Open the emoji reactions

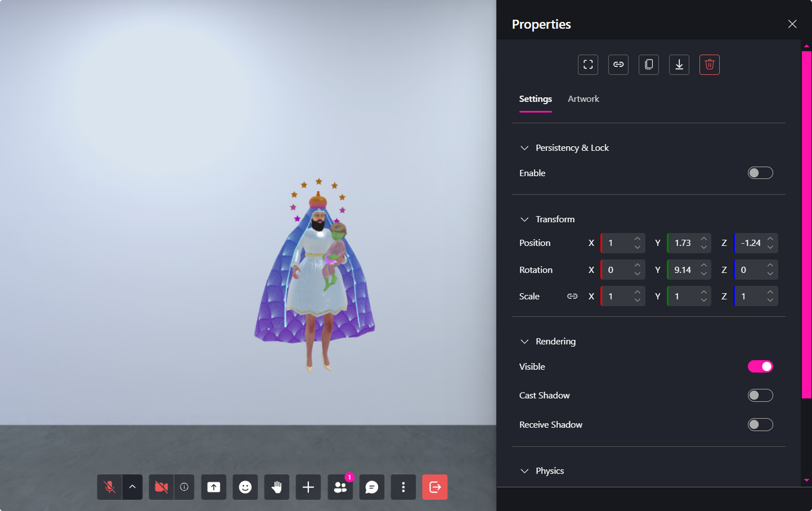245,487
